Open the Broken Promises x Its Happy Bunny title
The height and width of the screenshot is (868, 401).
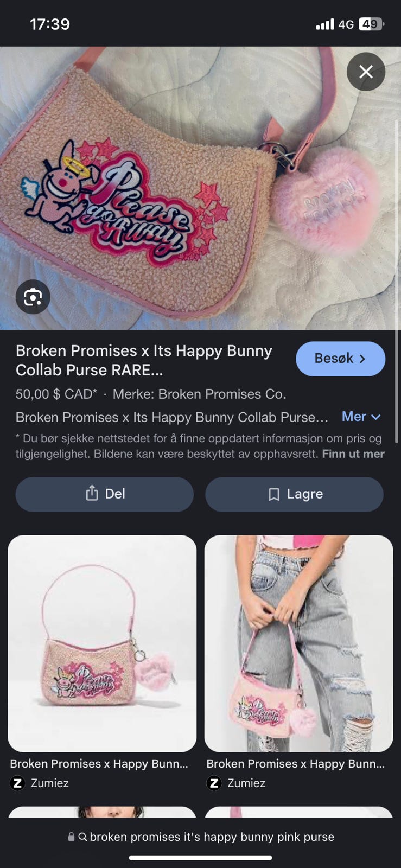(144, 360)
